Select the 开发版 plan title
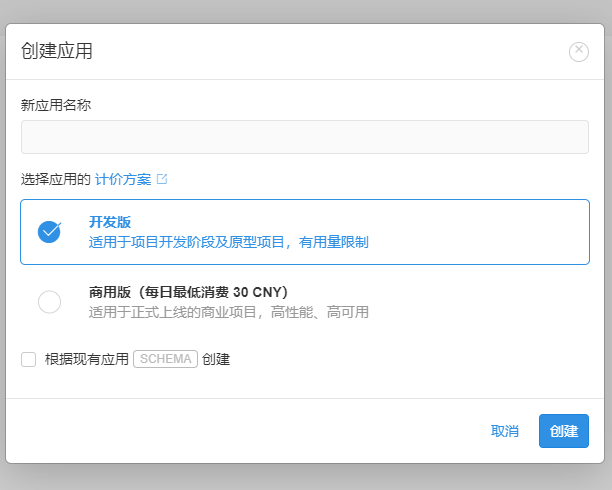 click(110, 222)
